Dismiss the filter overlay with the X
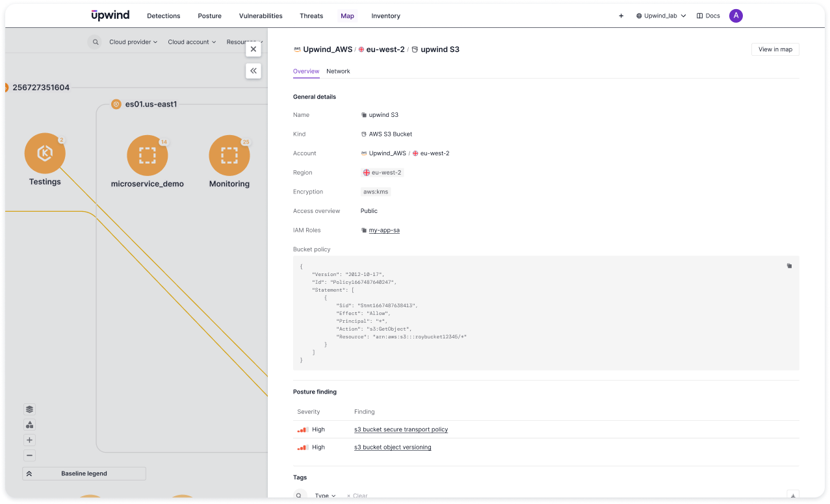Image resolution: width=830 pixels, height=504 pixels. click(253, 49)
